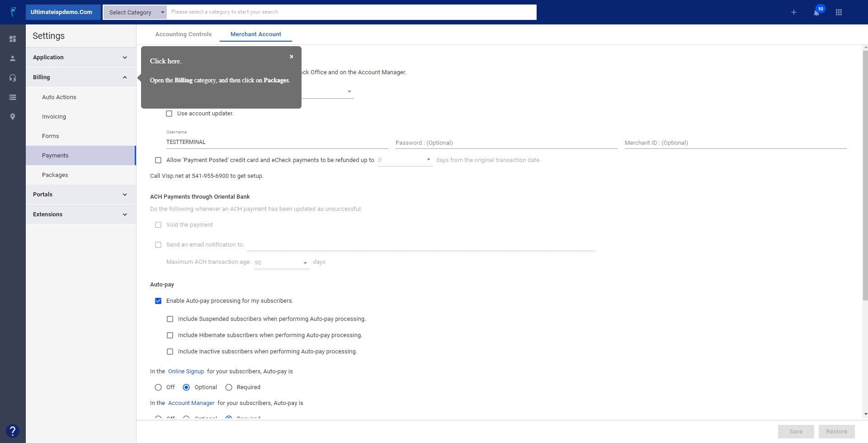Viewport: 868px width, 443px height.
Task: Open the Select Category dropdown
Action: [x=135, y=12]
